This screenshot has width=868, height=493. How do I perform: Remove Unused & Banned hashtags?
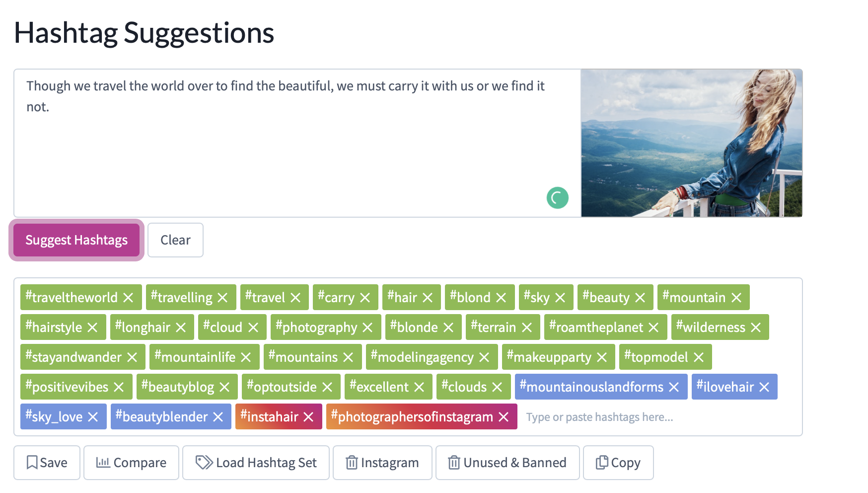tap(507, 463)
